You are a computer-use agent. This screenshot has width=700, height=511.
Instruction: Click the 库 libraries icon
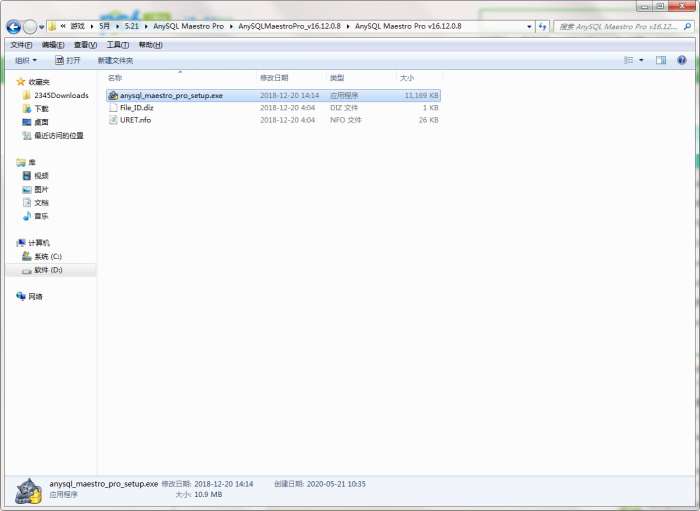(21, 162)
